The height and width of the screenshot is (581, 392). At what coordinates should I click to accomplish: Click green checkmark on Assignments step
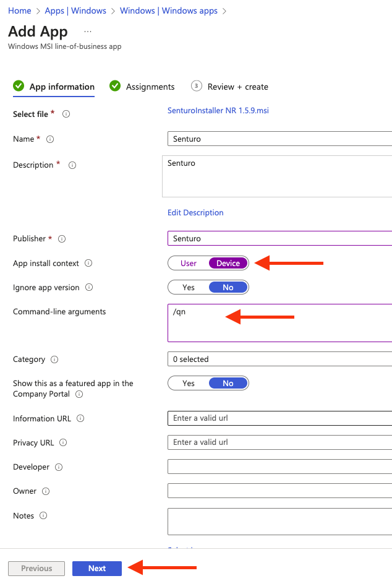point(115,86)
